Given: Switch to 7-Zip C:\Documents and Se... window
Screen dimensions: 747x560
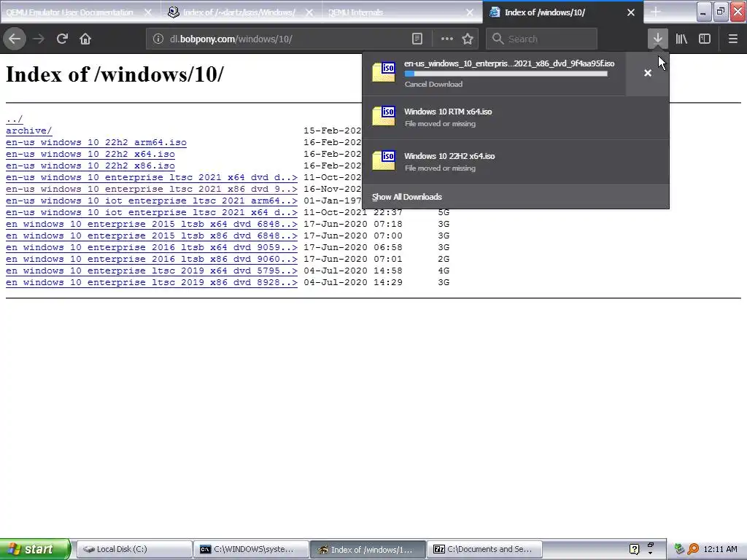Looking at the screenshot, I should [484, 549].
